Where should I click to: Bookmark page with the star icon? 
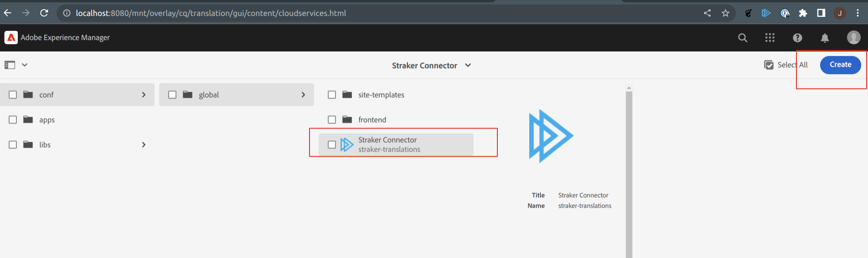[725, 13]
